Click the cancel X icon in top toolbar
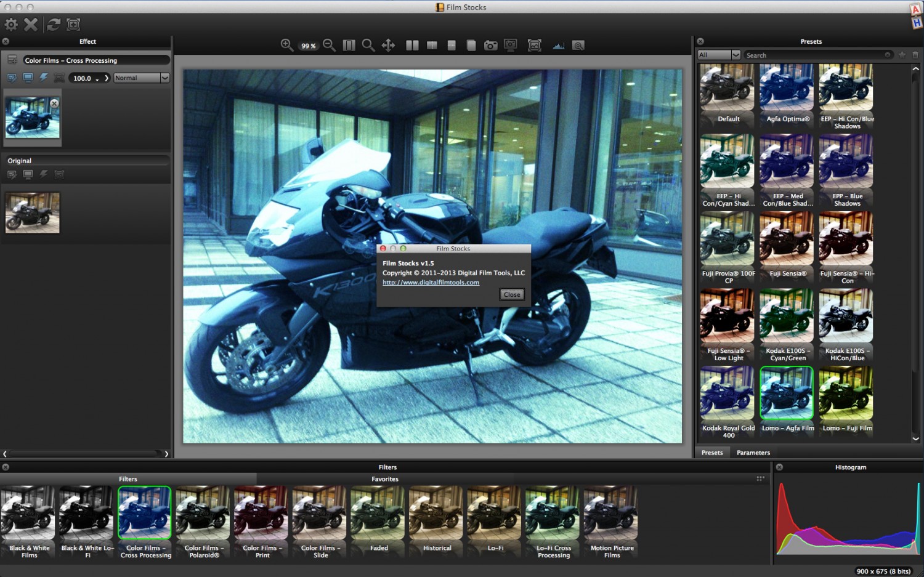This screenshot has width=924, height=577. 31,25
